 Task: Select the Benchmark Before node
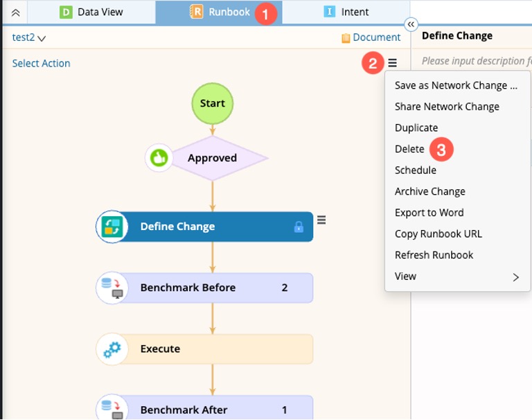(x=204, y=288)
